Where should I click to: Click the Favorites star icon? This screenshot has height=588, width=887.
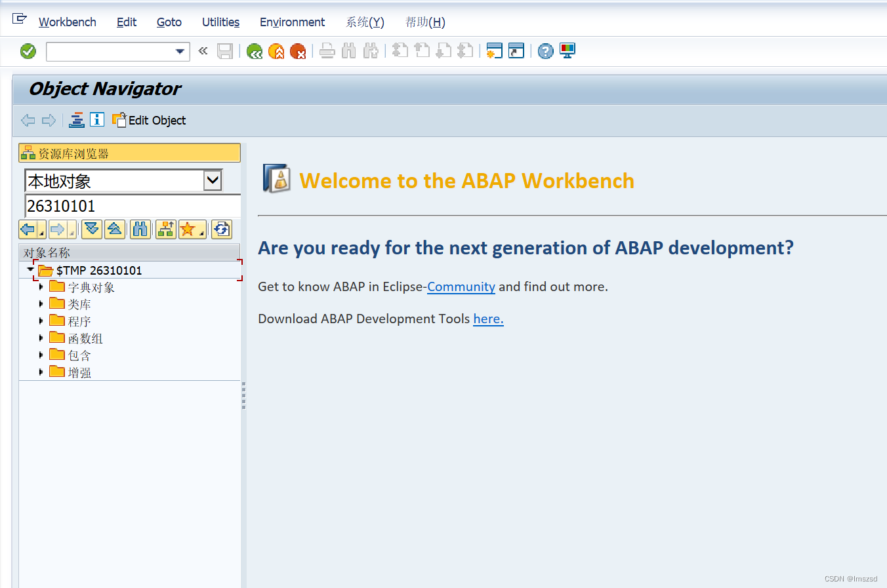point(188,229)
